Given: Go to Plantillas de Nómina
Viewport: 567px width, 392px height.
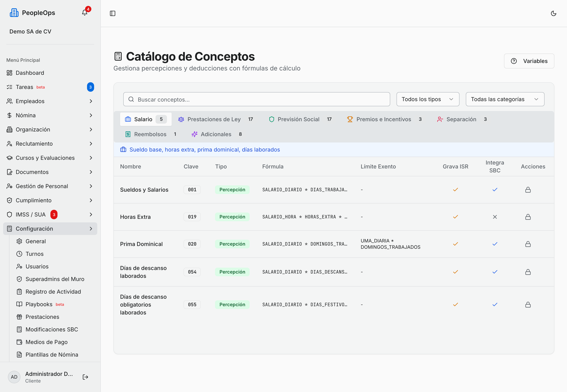Looking at the screenshot, I should click(x=52, y=354).
